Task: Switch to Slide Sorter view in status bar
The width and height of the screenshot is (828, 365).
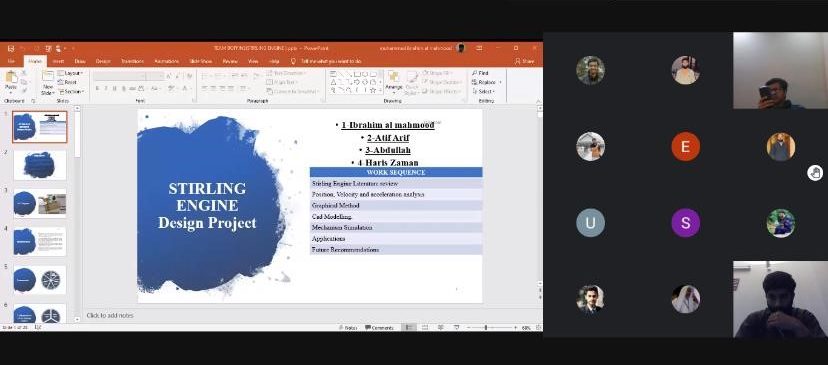Action: [x=424, y=327]
